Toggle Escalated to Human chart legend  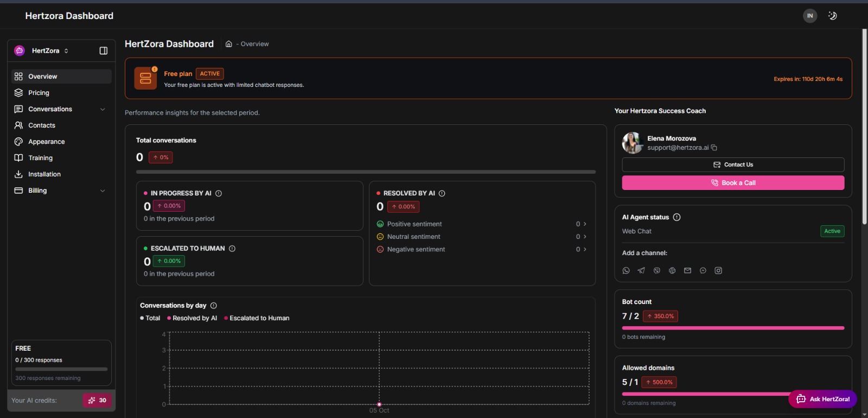[257, 318]
